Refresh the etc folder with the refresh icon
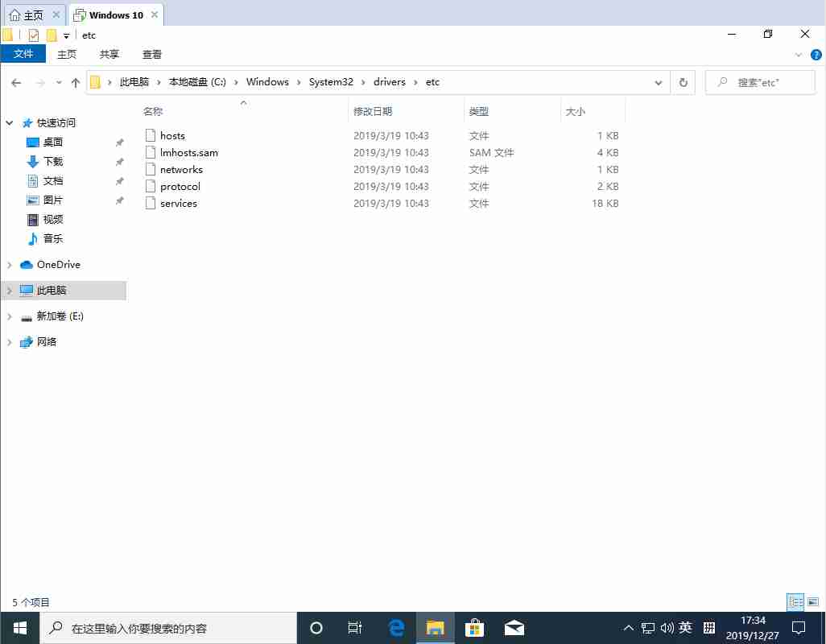Image resolution: width=826 pixels, height=644 pixels. (x=683, y=81)
